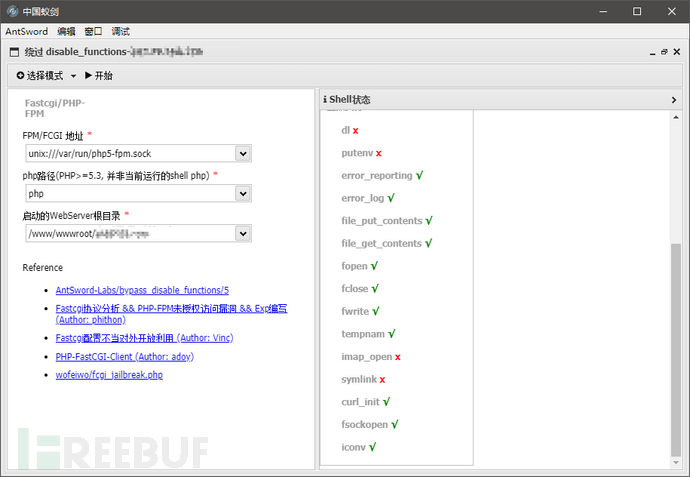The width and height of the screenshot is (690, 477).
Task: Click the green check next to curl_init
Action: 386,402
